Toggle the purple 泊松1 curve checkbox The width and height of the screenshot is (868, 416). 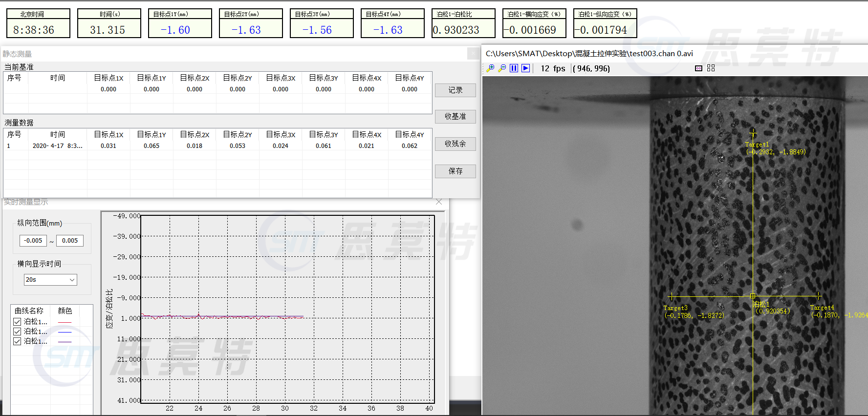(17, 341)
